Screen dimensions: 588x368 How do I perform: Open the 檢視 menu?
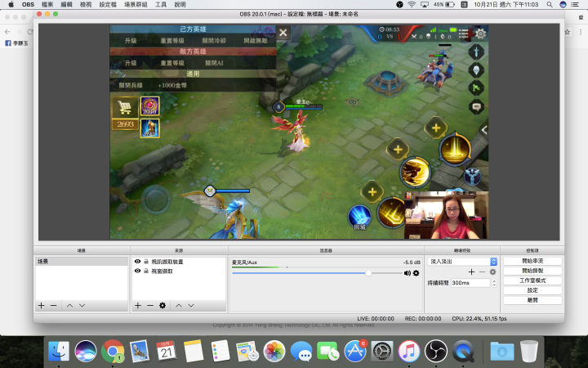click(x=86, y=5)
